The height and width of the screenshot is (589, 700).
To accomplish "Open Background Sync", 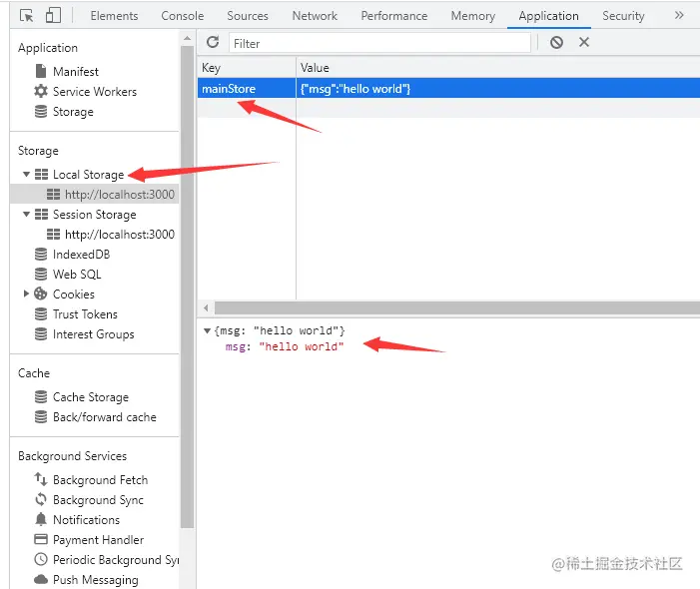I will pyautogui.click(x=98, y=500).
